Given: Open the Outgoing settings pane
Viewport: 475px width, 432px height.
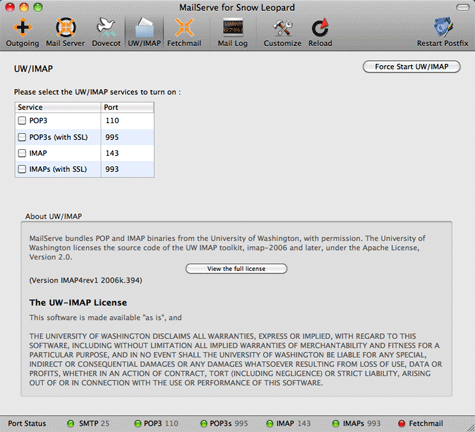Looking at the screenshot, I should coord(22,32).
